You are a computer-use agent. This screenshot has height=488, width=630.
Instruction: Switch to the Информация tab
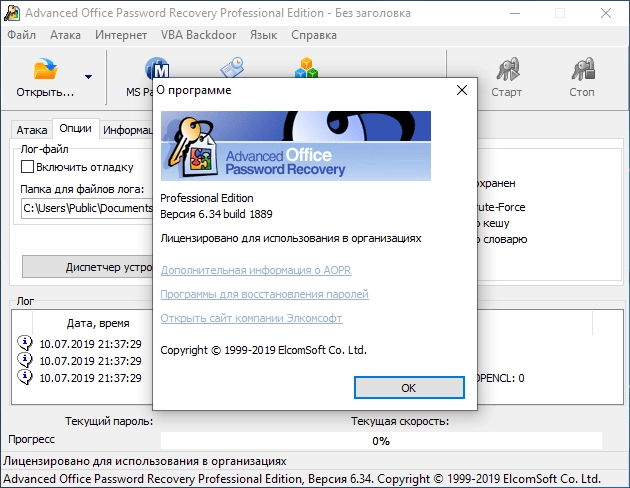127,130
